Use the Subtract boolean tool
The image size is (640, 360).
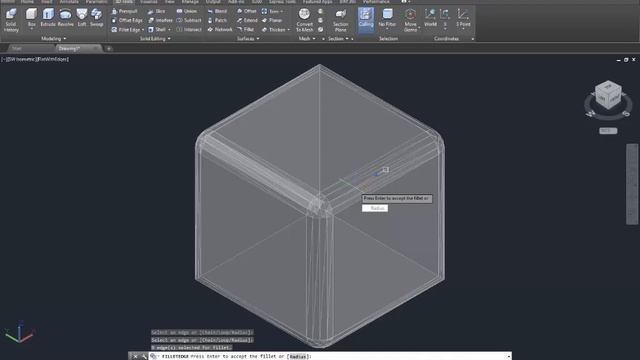pos(189,20)
